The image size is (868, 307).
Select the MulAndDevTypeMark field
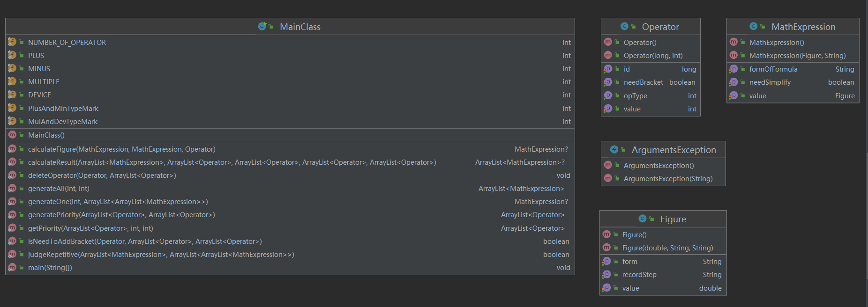pyautogui.click(x=63, y=121)
